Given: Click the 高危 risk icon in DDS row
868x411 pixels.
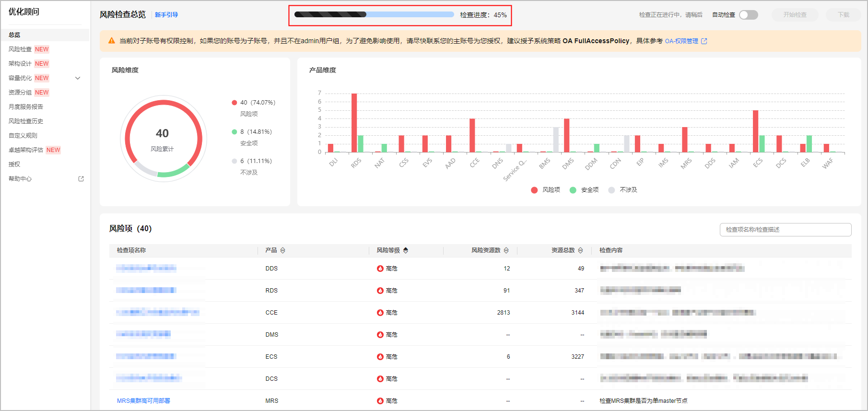Looking at the screenshot, I should click(x=380, y=269).
